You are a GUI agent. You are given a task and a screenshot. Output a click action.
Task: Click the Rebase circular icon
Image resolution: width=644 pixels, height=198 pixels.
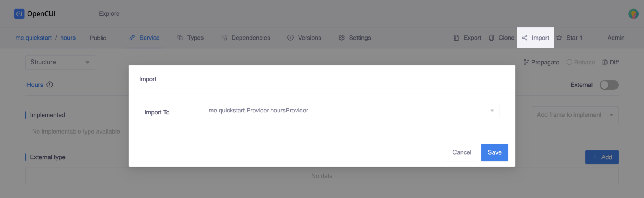click(x=569, y=62)
